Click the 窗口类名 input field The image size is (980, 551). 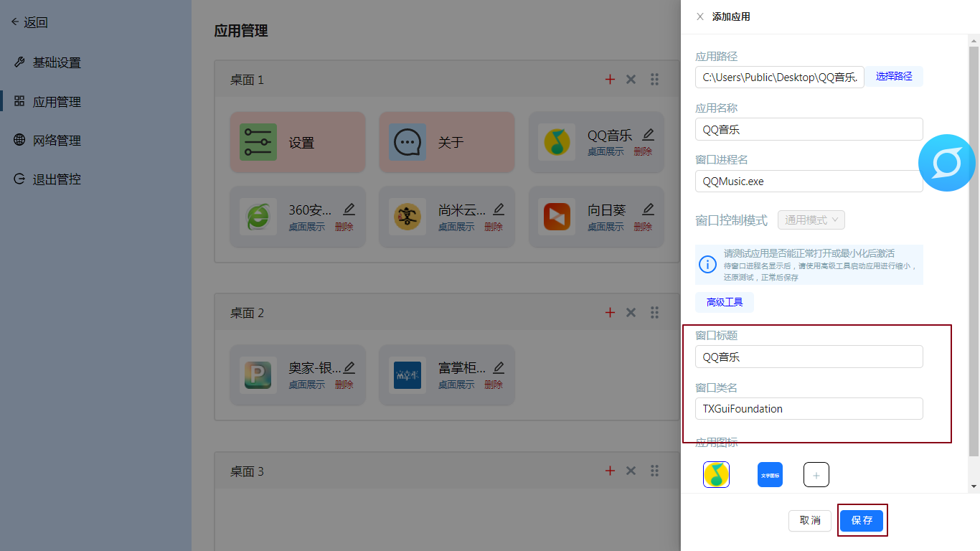click(x=809, y=408)
